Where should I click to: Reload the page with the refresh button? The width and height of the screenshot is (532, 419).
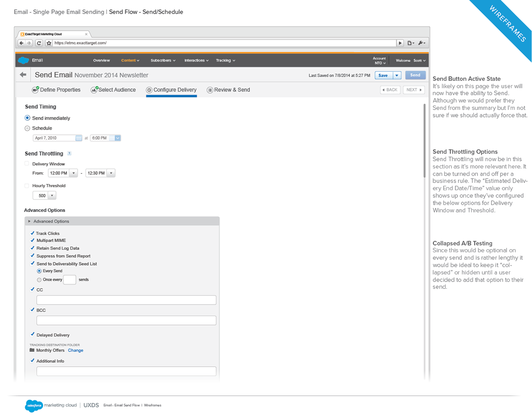[39, 43]
